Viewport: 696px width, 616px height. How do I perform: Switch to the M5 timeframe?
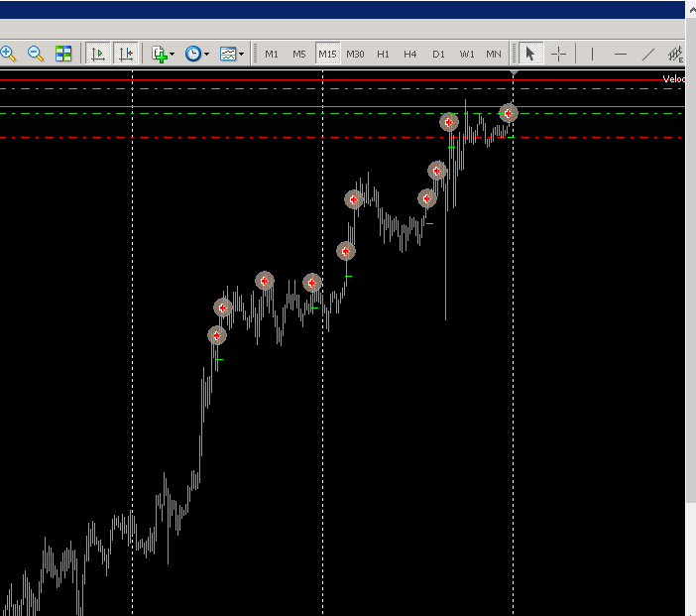click(299, 54)
